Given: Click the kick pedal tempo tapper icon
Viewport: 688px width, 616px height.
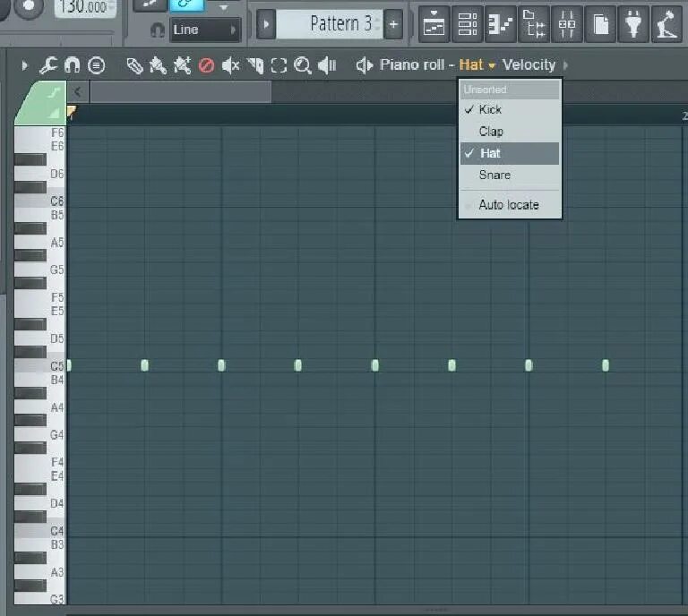Looking at the screenshot, I should 666,24.
